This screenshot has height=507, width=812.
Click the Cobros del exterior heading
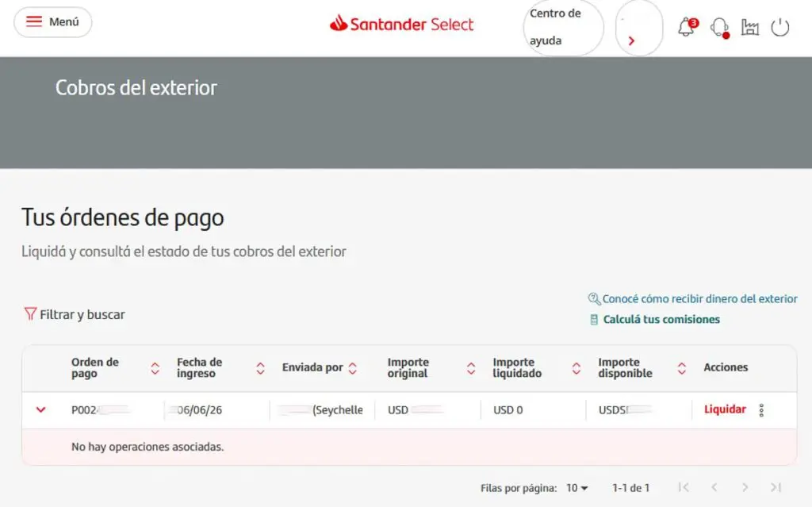pos(136,88)
